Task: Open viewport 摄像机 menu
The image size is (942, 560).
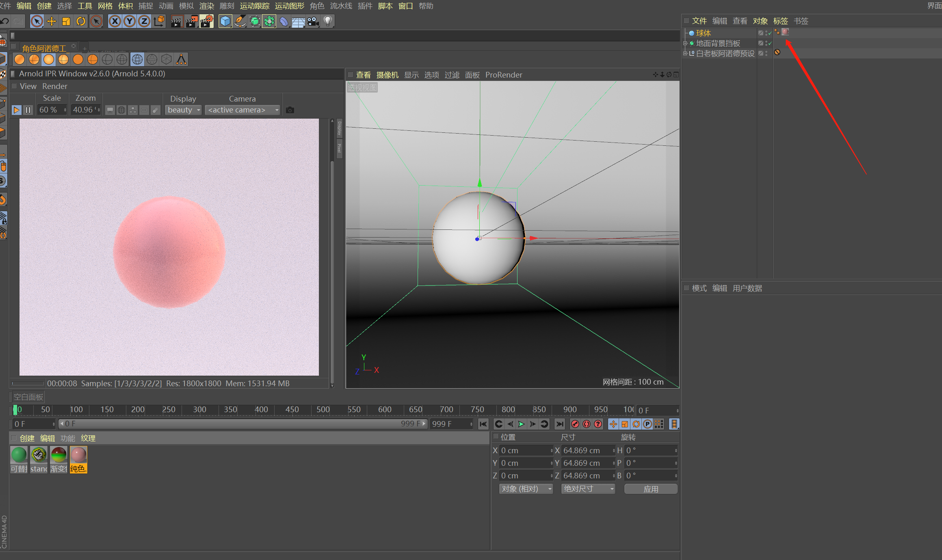Action: coord(387,75)
